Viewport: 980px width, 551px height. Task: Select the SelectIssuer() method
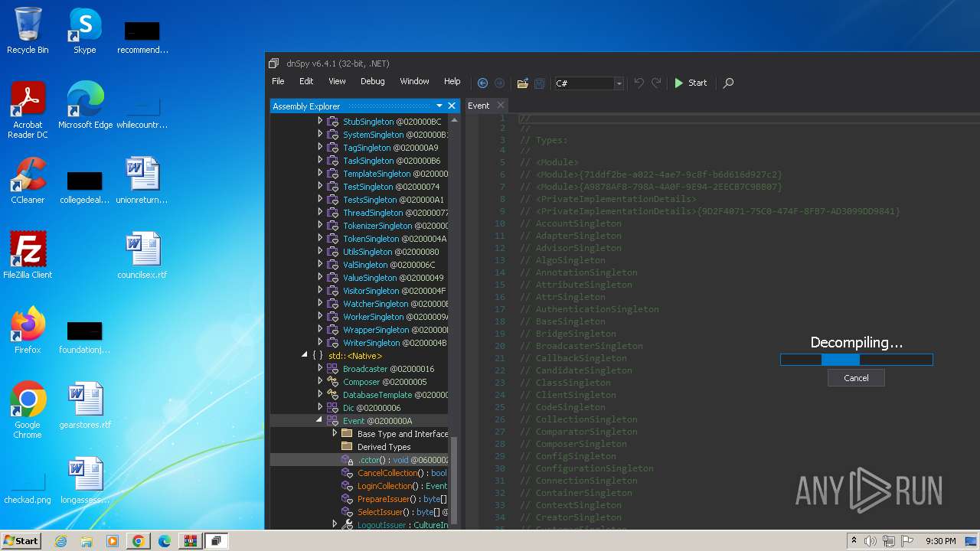(394, 512)
